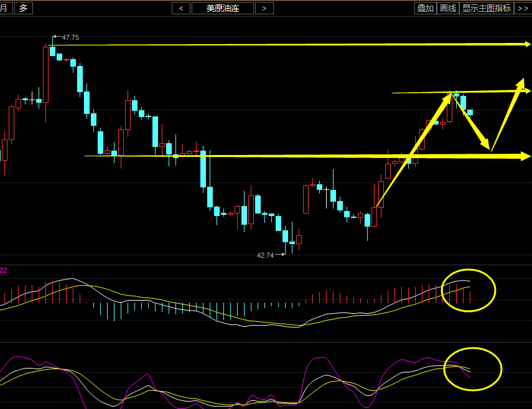Click the 叠加 overlay button
The width and height of the screenshot is (532, 409).
pyautogui.click(x=426, y=8)
